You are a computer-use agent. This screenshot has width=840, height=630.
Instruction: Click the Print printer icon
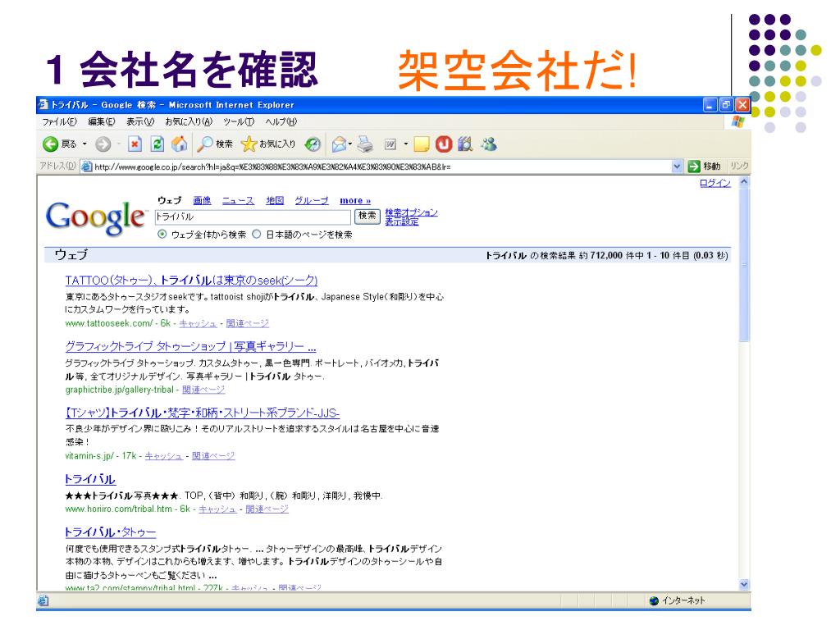coord(365,144)
